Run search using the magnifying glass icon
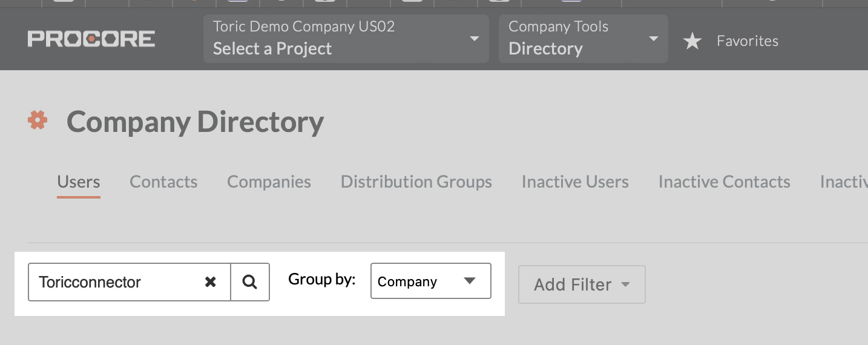Screen dimensions: 868x345 250,281
